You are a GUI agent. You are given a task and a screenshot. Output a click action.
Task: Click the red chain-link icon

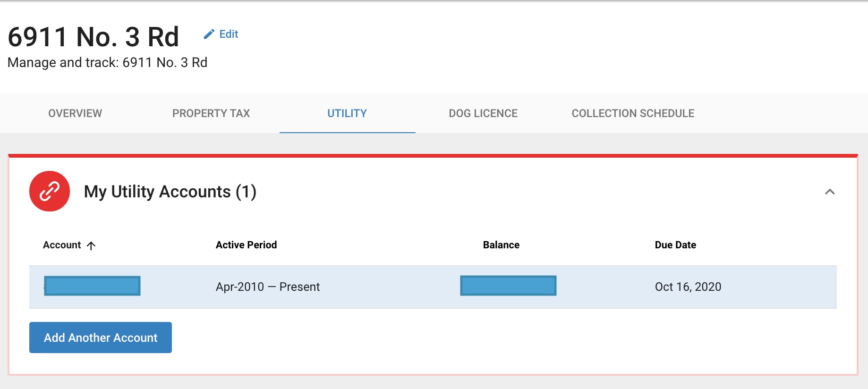click(x=50, y=191)
